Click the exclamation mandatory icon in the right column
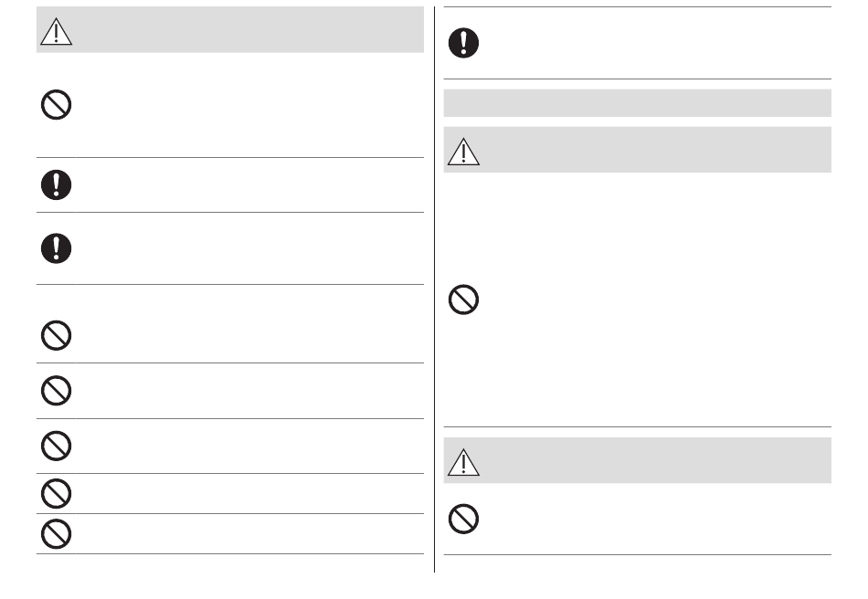Viewport: 868px width, 599px height. (x=463, y=43)
